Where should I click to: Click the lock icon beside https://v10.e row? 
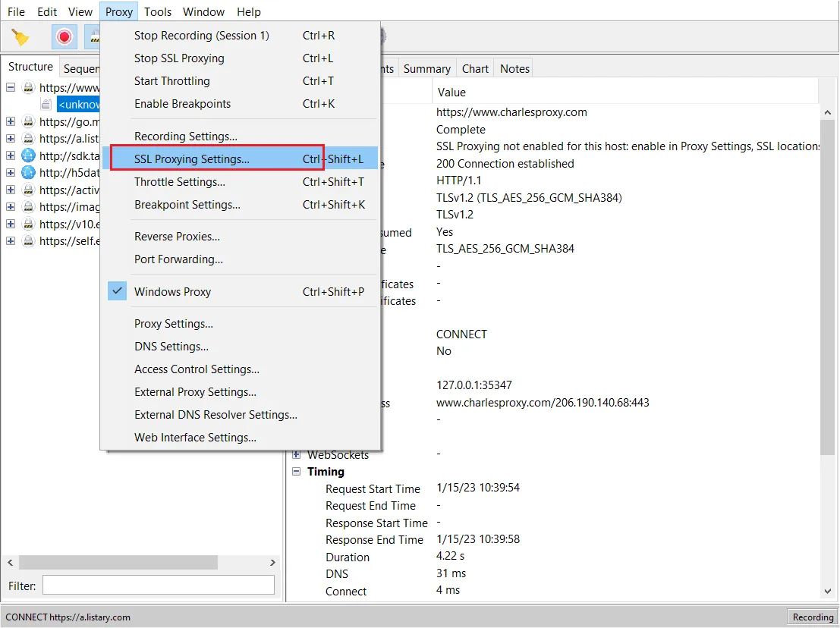coord(28,224)
